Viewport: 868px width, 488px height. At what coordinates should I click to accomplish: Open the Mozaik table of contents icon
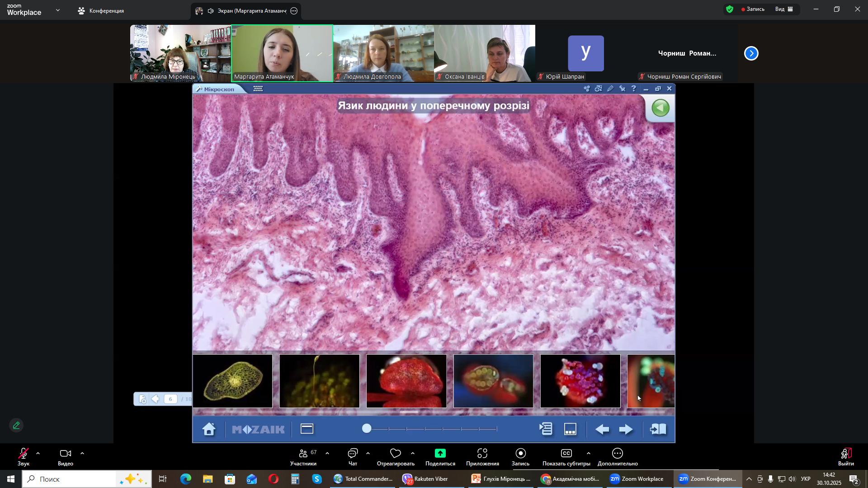pos(546,429)
